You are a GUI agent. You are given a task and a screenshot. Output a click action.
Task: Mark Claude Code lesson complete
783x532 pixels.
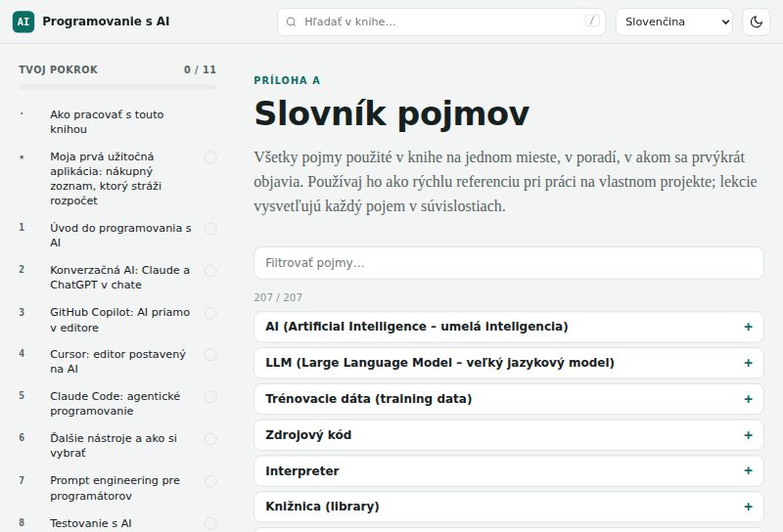[x=210, y=397]
